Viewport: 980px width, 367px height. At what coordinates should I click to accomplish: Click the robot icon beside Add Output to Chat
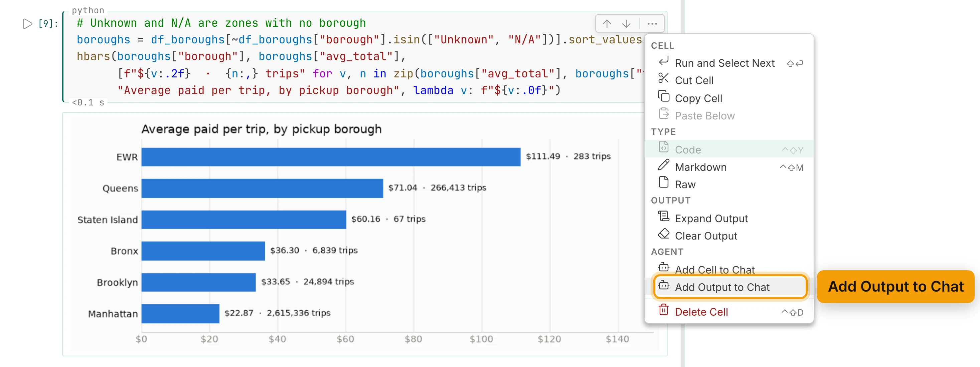tap(663, 285)
